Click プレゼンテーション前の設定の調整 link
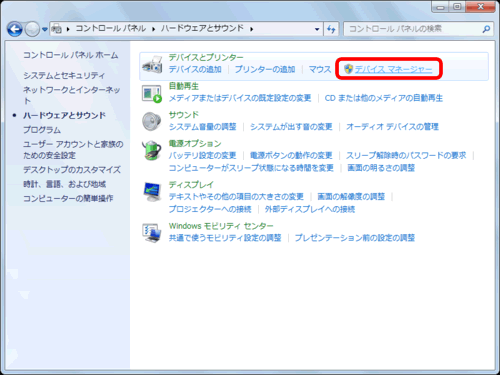Screen dimensions: 500x375 [x=355, y=238]
